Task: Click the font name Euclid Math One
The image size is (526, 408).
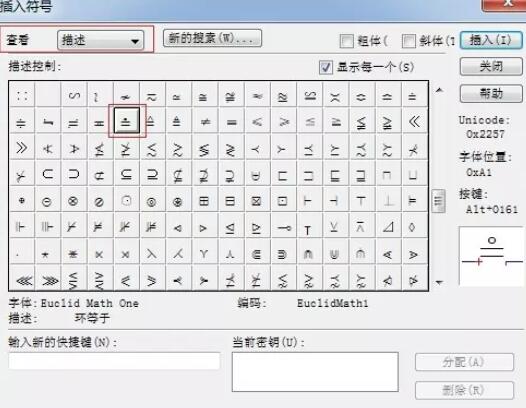Action: tap(90, 303)
